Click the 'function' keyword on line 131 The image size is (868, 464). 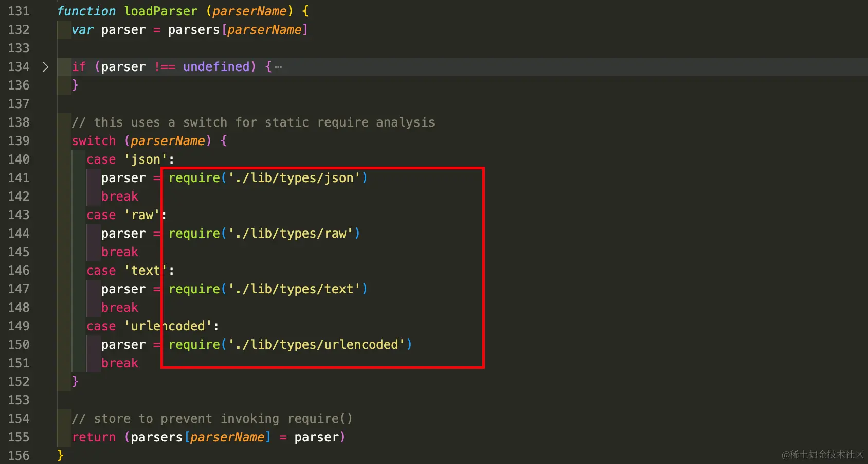[x=86, y=11]
